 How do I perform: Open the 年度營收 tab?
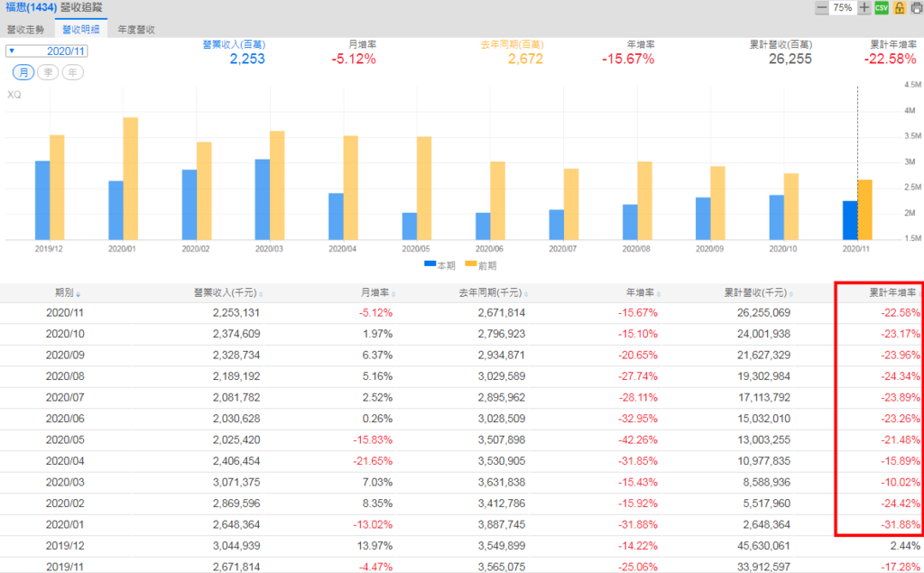(x=136, y=30)
